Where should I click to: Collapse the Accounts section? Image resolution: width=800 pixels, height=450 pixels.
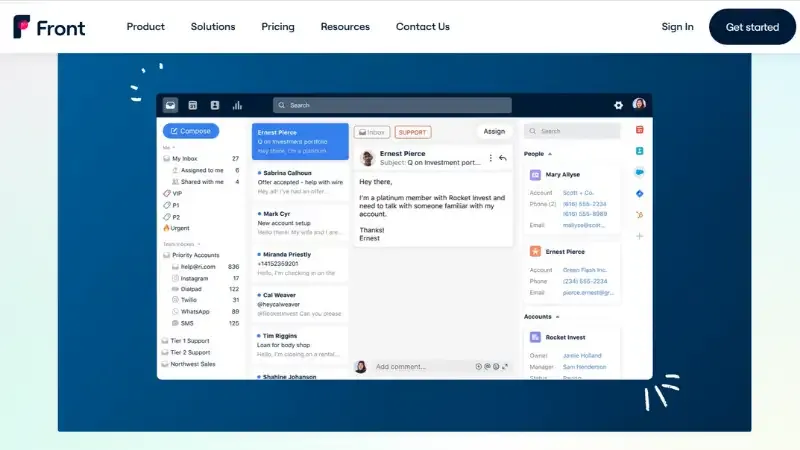(x=558, y=317)
